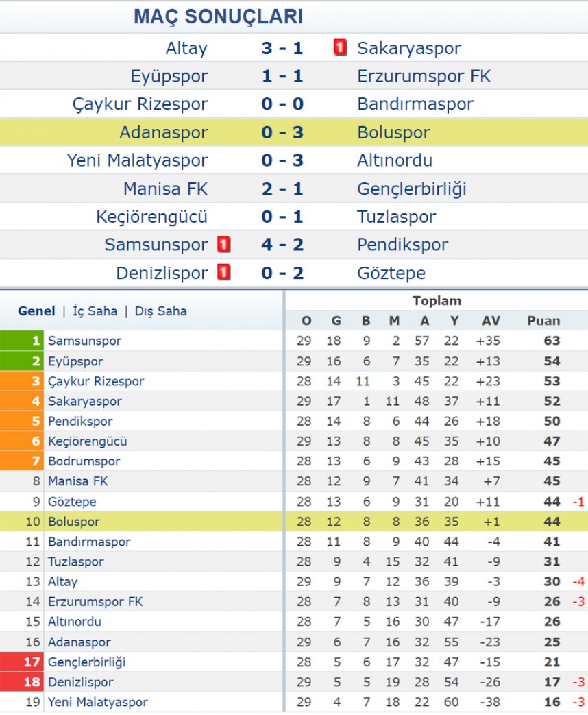Click the AV column header

point(491,321)
